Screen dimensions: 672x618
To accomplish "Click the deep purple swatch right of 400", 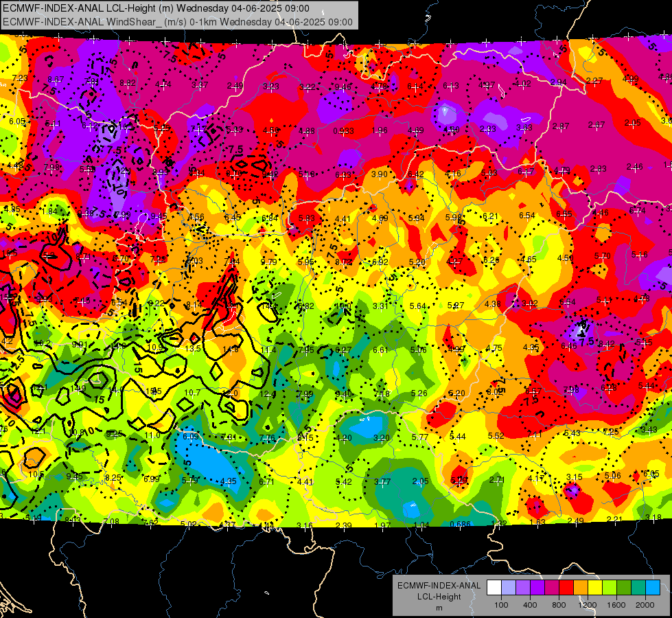I will [537, 588].
